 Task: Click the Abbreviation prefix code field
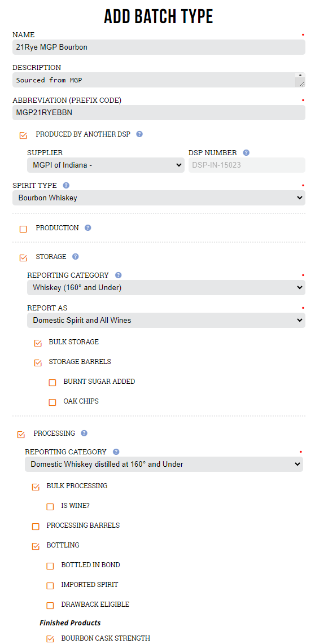159,112
